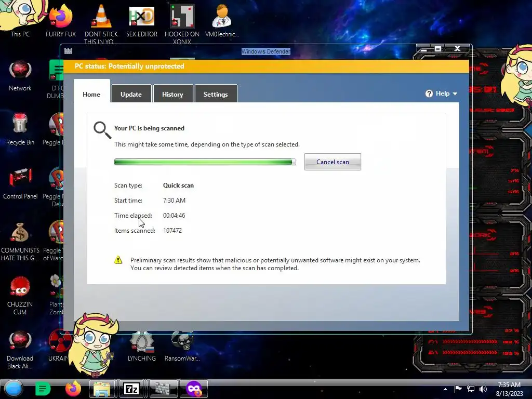The image size is (532, 399).
Task: Open the Firefox desktop shortcut labeled FURRY FUX
Action: 61,20
